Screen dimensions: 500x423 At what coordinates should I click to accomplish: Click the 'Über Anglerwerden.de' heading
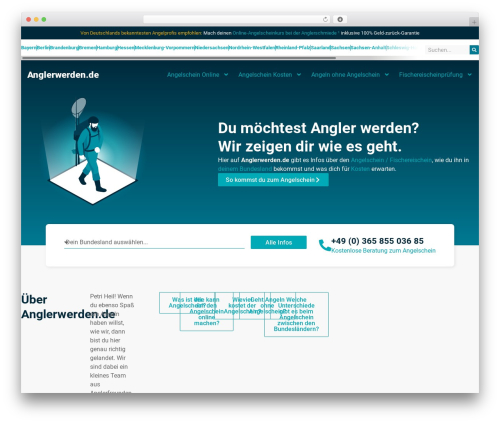(x=68, y=307)
